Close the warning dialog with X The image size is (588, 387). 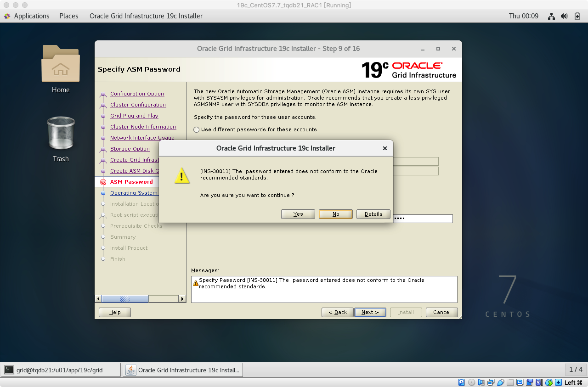[x=385, y=148]
